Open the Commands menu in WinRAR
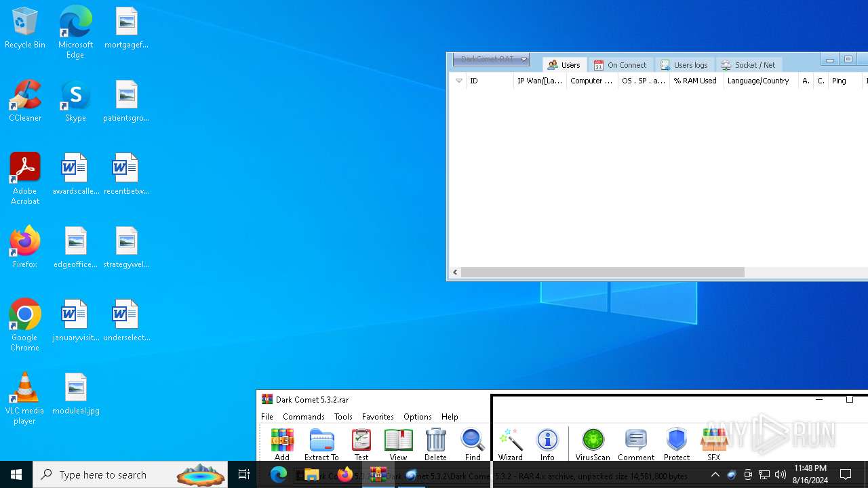The image size is (868, 488). coord(304,417)
